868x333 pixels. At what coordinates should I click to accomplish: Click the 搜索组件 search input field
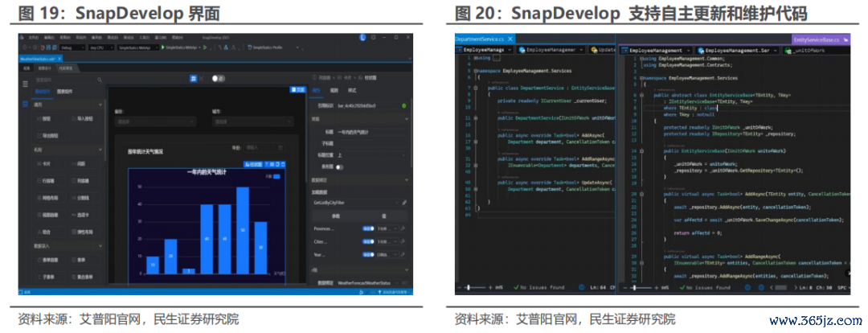pyautogui.click(x=67, y=80)
